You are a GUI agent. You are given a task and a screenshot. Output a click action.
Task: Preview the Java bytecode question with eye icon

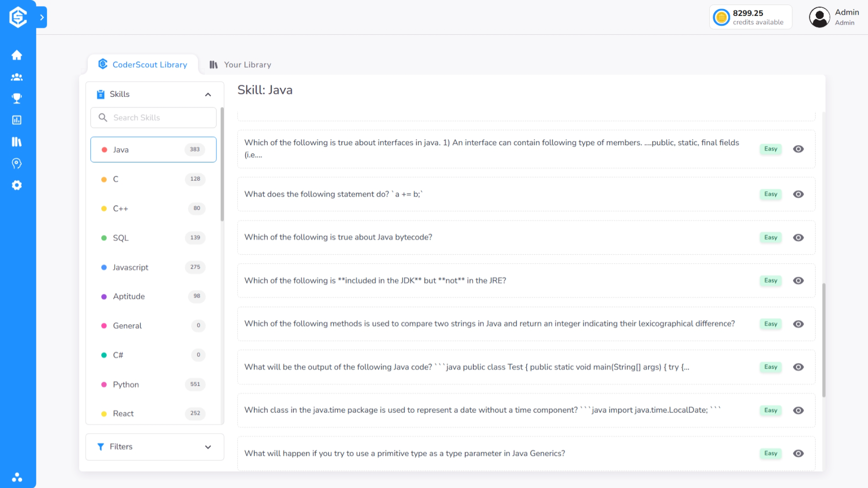798,237
